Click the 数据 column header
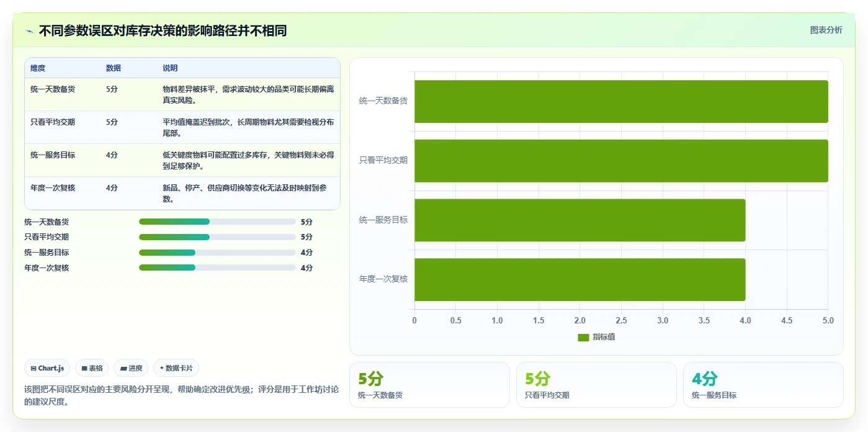The width and height of the screenshot is (868, 432). 114,68
